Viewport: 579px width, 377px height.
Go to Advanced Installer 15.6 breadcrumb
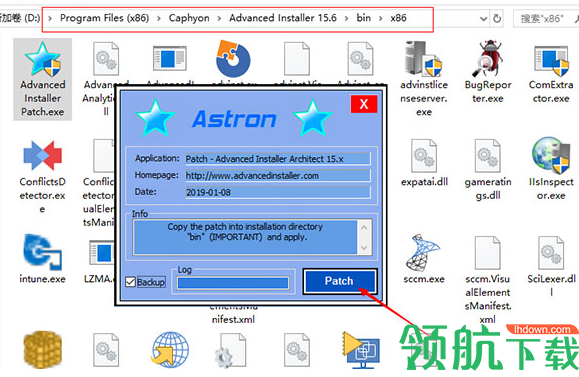click(283, 18)
